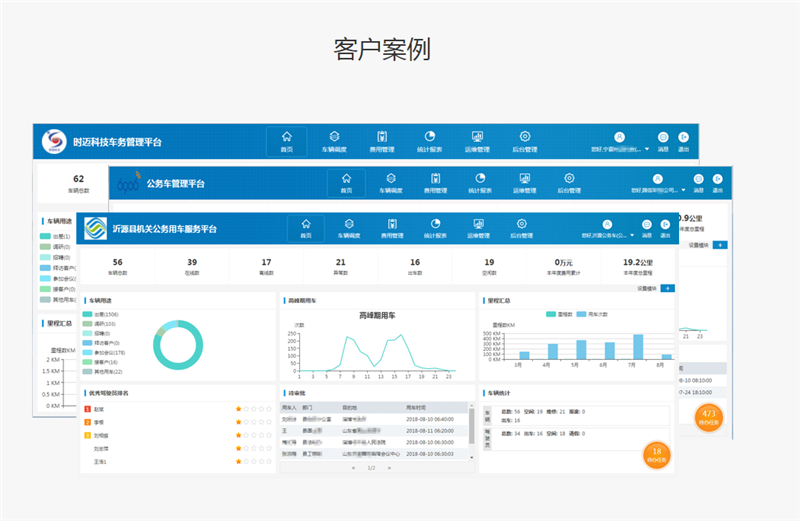
Task: Open 后台管理 gear icon in 时迈科技车务管理平台
Action: [524, 141]
